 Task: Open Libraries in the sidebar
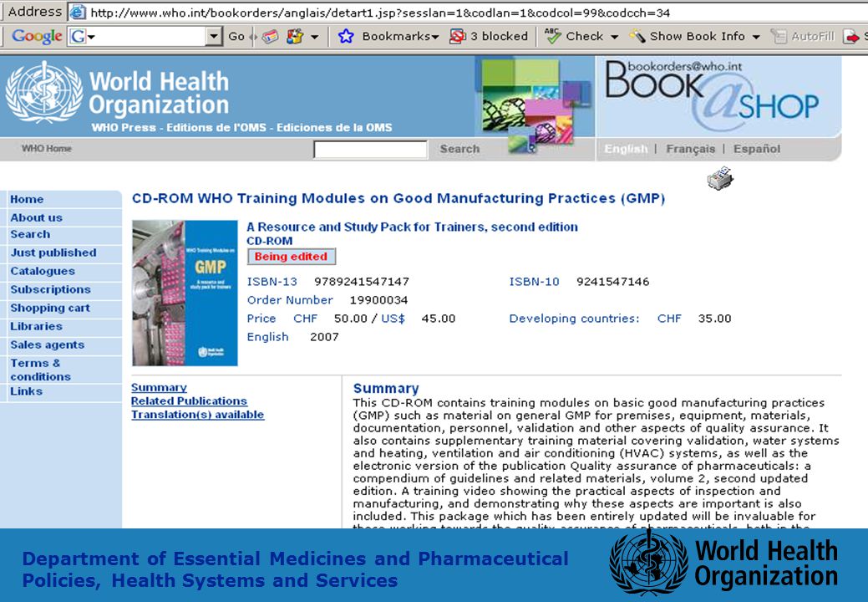(x=36, y=326)
